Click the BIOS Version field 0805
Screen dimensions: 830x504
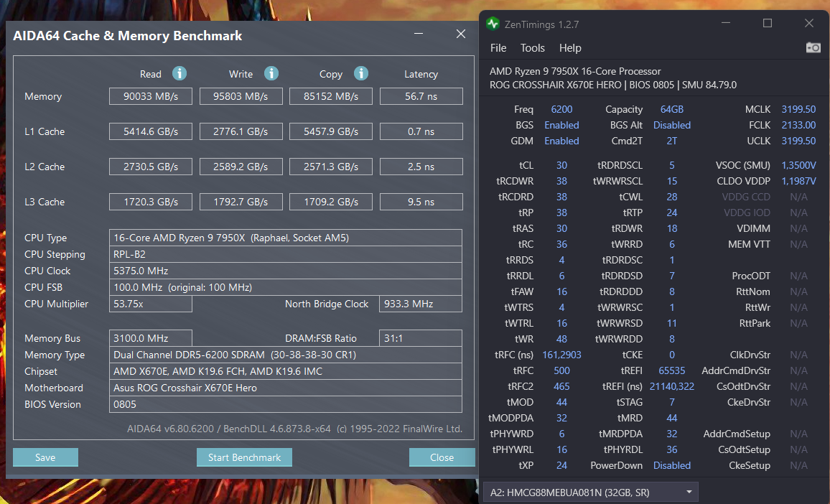click(x=286, y=404)
